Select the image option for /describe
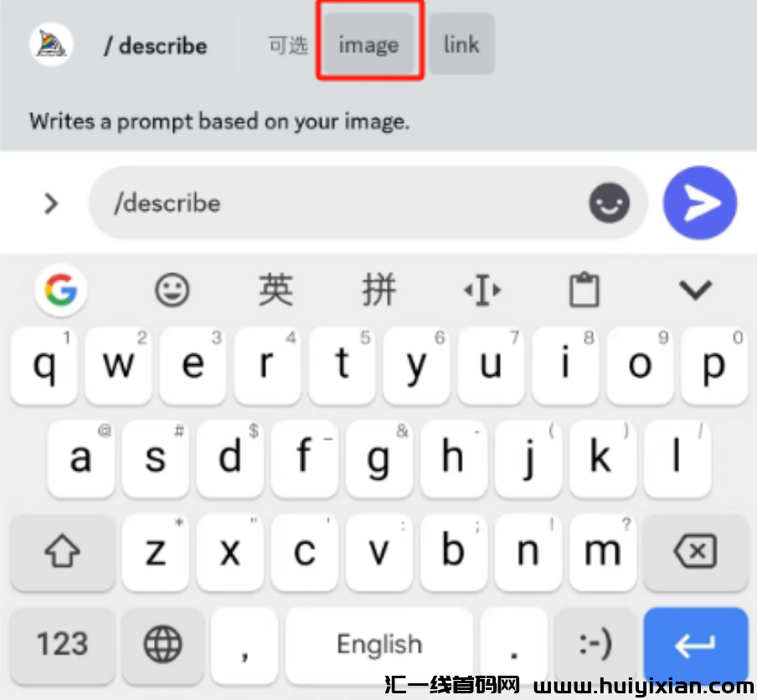 [x=368, y=44]
